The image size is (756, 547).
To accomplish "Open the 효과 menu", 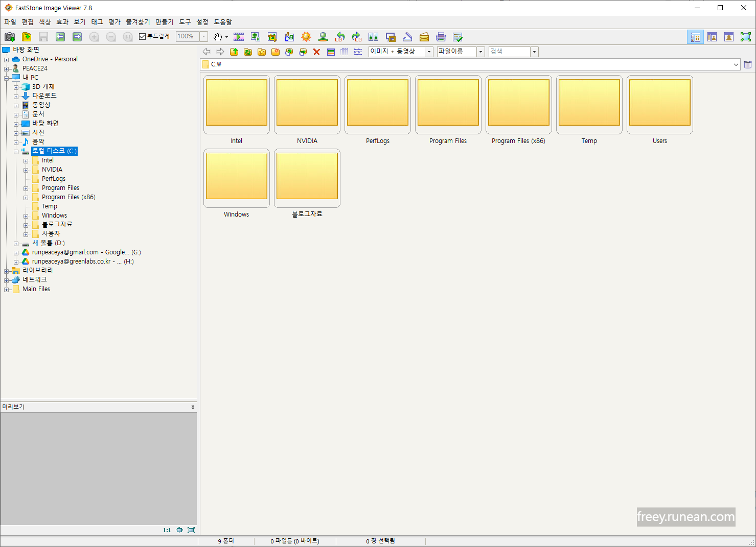I will 62,22.
